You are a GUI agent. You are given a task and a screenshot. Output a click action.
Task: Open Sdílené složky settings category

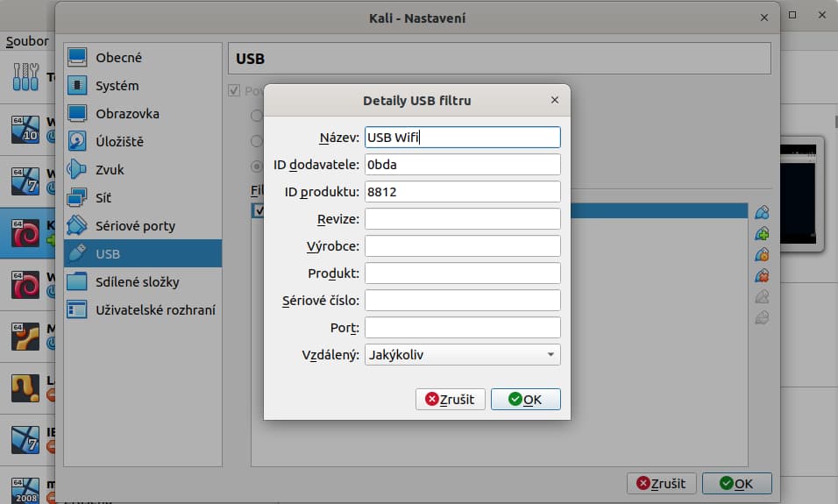coord(143,281)
